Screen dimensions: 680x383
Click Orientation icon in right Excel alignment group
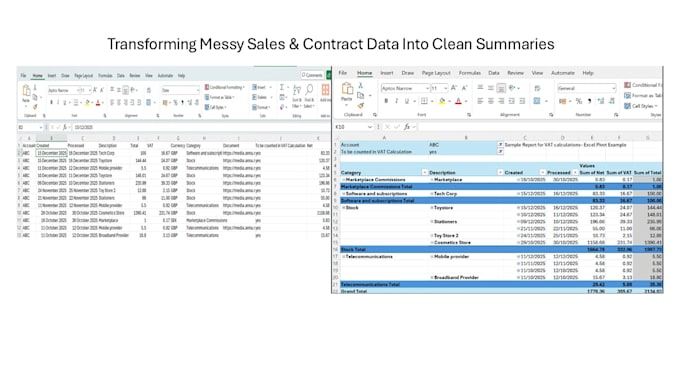[512, 88]
